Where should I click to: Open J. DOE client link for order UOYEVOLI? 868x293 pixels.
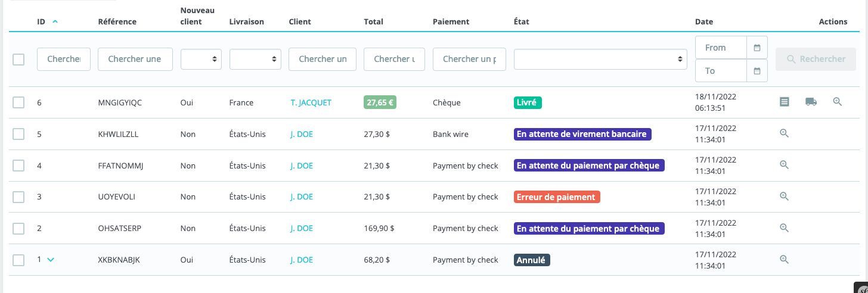click(x=302, y=197)
